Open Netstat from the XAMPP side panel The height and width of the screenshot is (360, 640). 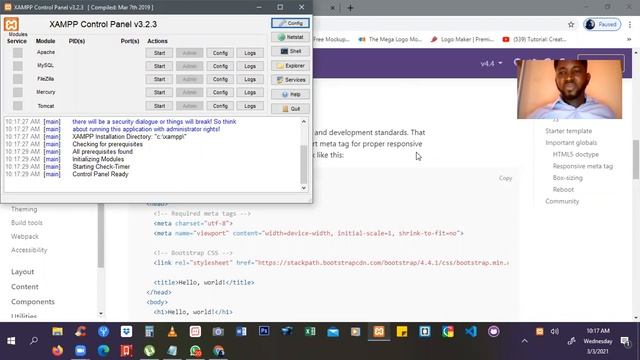point(290,37)
